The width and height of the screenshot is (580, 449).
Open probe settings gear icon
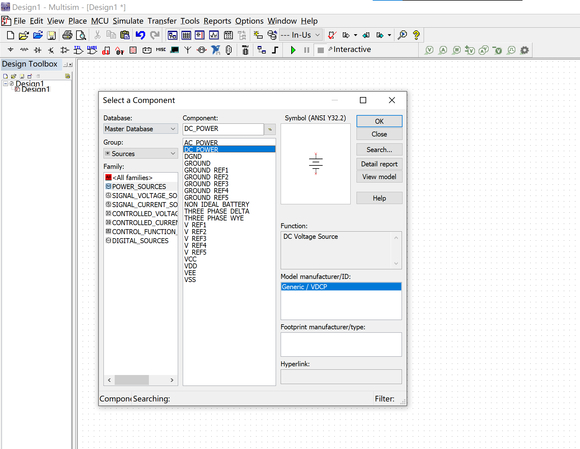click(x=525, y=50)
